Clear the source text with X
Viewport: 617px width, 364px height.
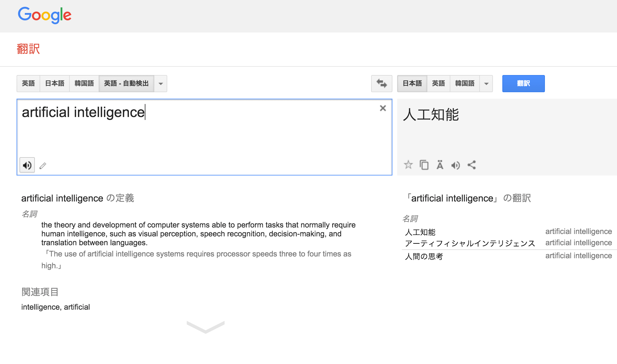pos(383,108)
